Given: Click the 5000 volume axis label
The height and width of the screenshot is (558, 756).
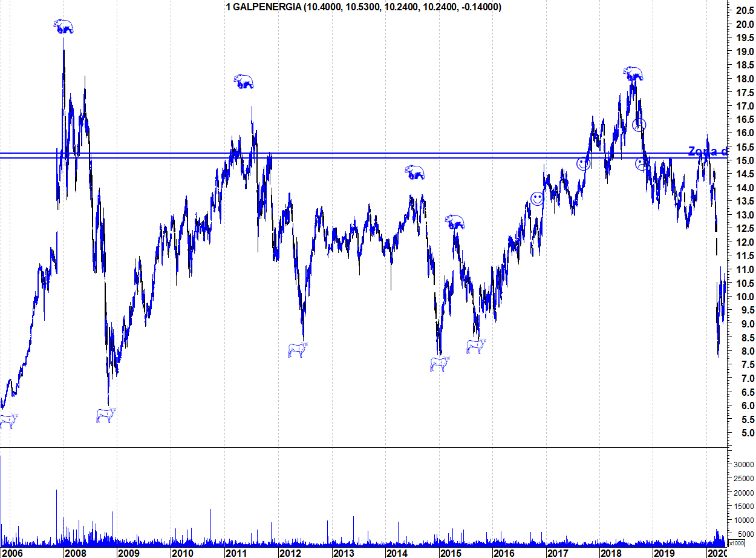Looking at the screenshot, I should (746, 534).
